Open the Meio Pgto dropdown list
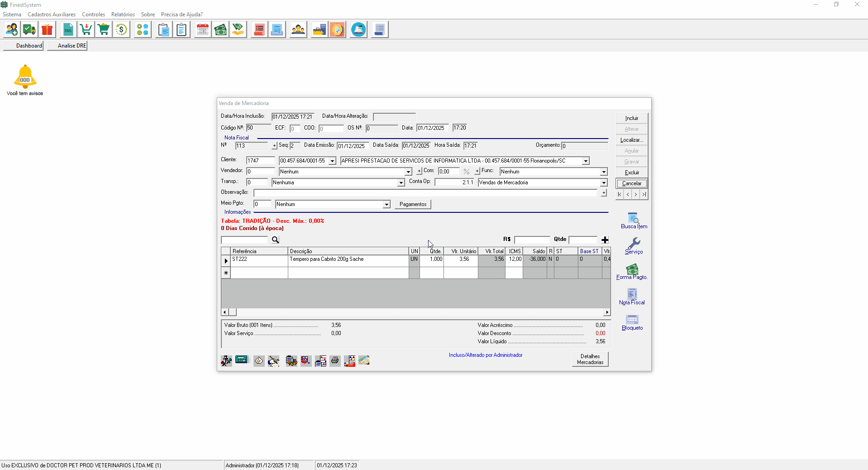The image size is (868, 470). click(386, 205)
